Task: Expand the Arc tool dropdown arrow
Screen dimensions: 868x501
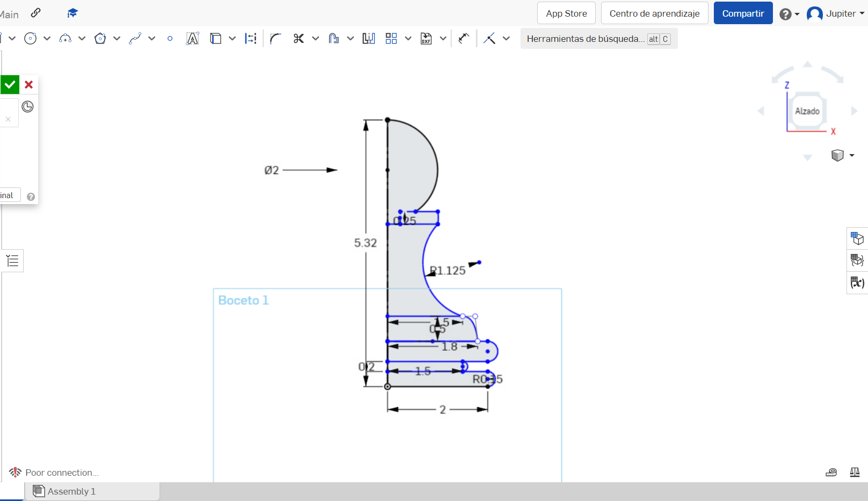Action: (x=82, y=39)
